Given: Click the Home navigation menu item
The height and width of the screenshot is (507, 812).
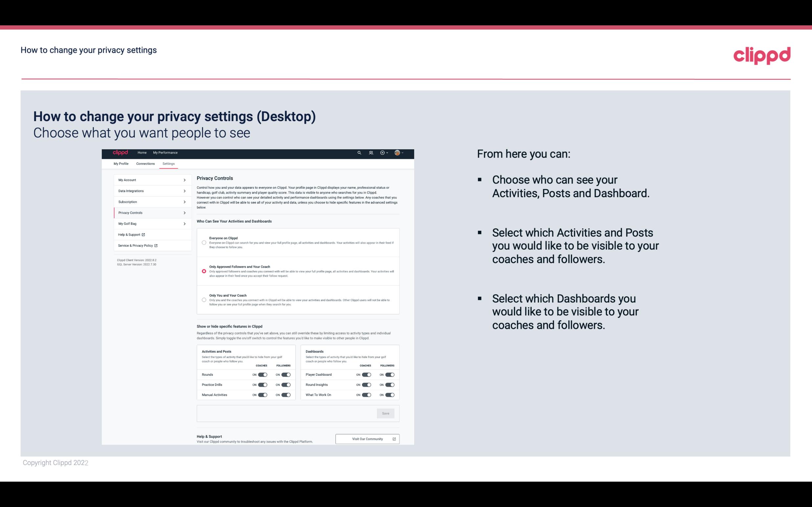Looking at the screenshot, I should point(142,153).
